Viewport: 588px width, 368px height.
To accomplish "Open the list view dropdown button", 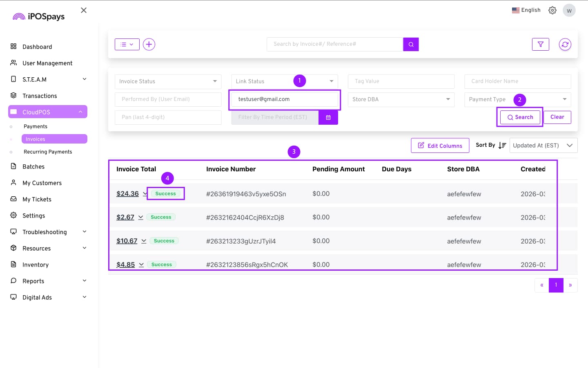I will coord(127,44).
